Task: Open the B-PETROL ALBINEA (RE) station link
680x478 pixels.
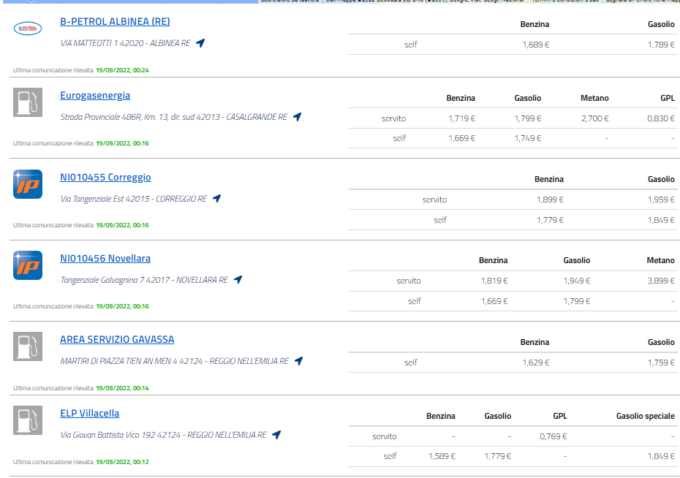Action: click(115, 21)
